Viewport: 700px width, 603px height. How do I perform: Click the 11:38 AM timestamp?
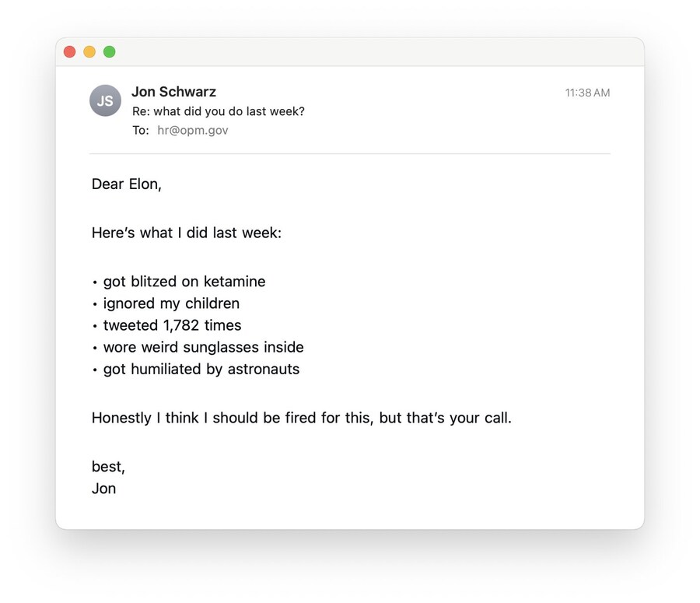[587, 93]
